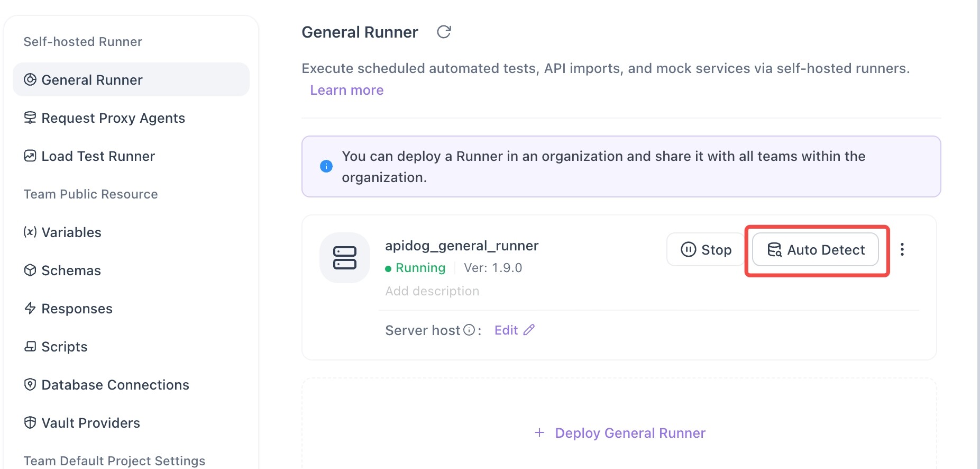The height and width of the screenshot is (469, 980).
Task: Edit the Server host value
Action: (x=506, y=330)
